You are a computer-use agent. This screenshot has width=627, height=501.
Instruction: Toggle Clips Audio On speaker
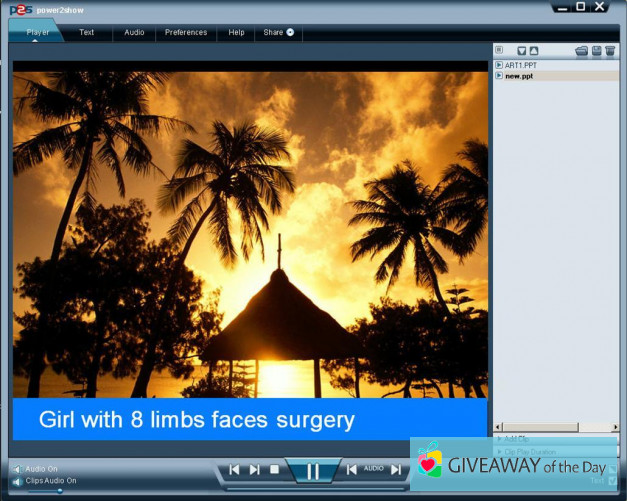point(17,481)
